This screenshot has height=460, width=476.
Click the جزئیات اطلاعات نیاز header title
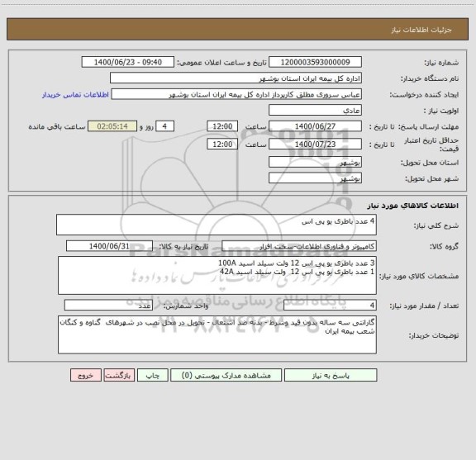coord(421,30)
